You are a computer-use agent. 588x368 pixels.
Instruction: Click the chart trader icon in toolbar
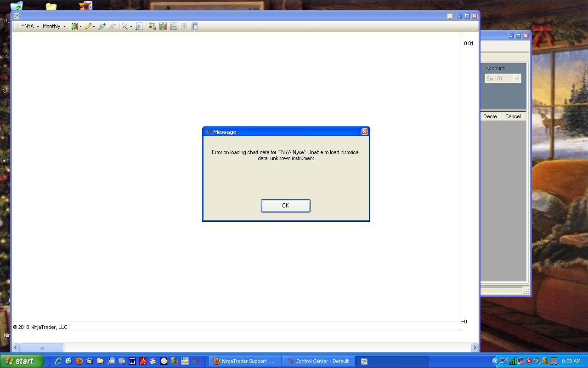coord(152,27)
